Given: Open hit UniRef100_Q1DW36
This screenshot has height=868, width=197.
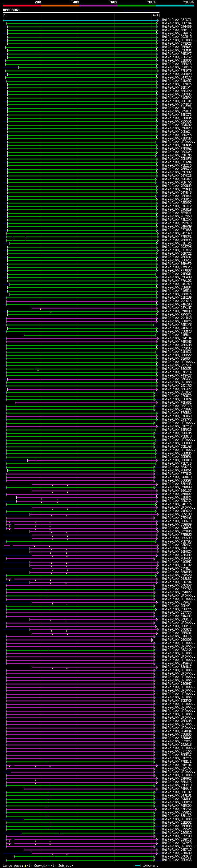Looking at the screenshot, I should click(176, 61).
